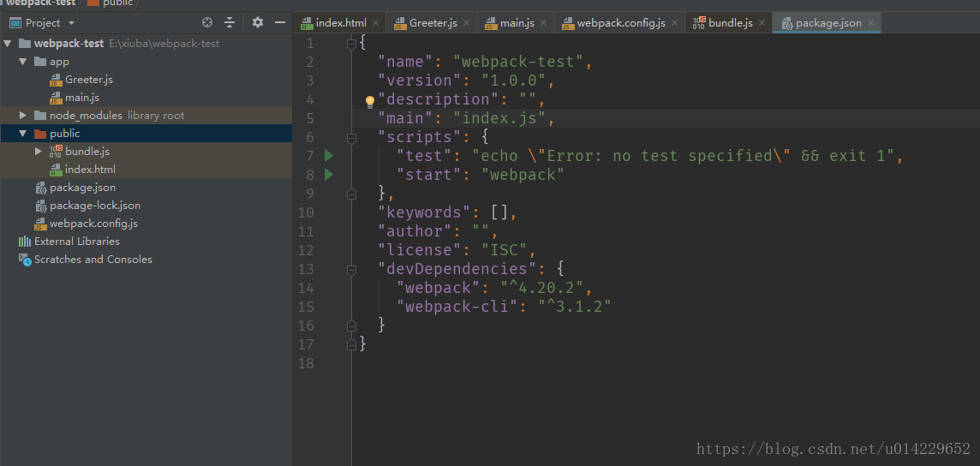This screenshot has height=466, width=980.
Task: Select main.js in the project tree
Action: click(x=82, y=98)
